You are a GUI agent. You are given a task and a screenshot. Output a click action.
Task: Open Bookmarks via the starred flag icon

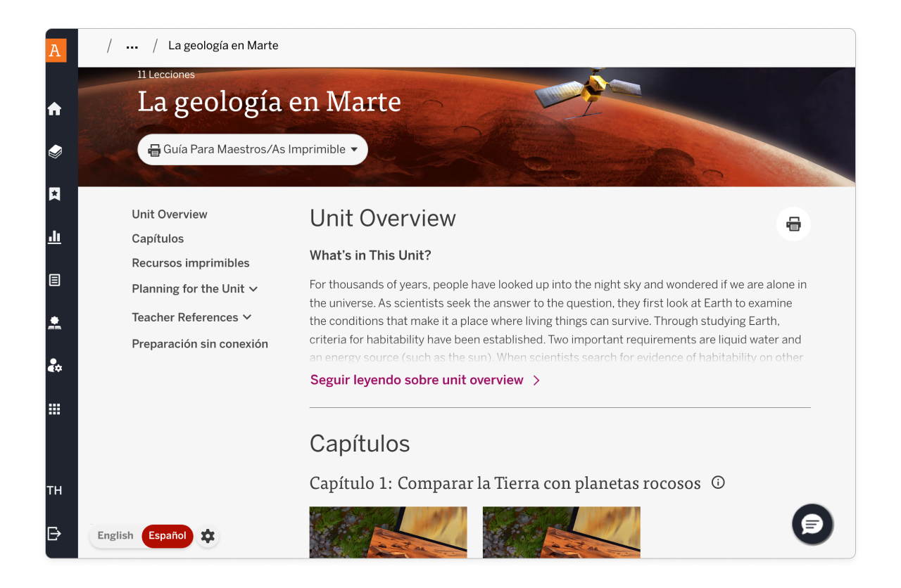(54, 194)
